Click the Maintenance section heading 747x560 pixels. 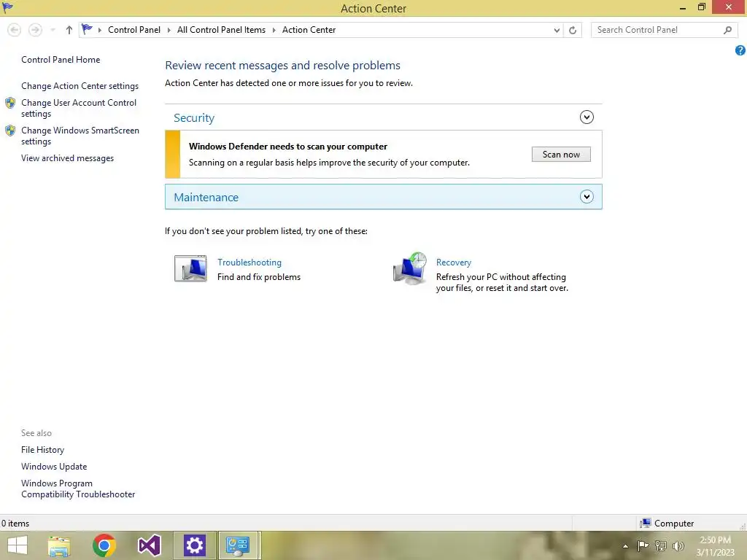pyautogui.click(x=206, y=197)
